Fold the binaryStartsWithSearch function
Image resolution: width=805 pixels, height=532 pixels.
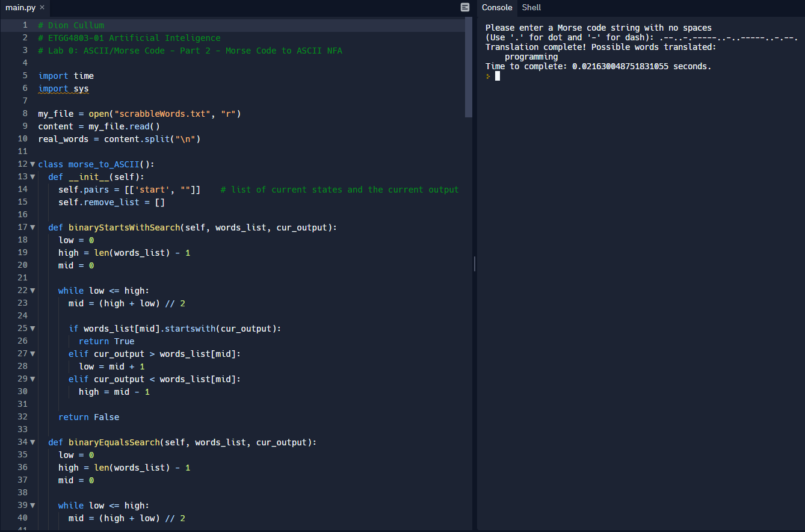coord(32,227)
